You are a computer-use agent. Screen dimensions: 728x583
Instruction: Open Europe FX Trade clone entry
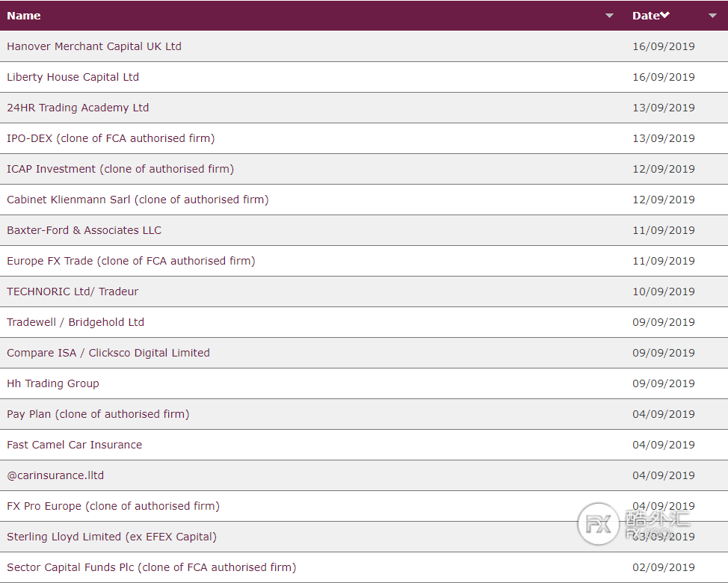tap(131, 261)
